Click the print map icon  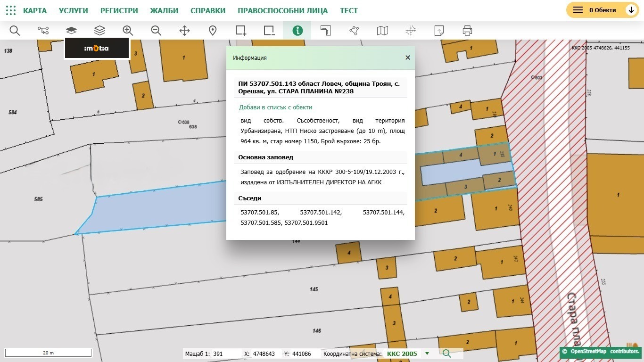coord(467,31)
